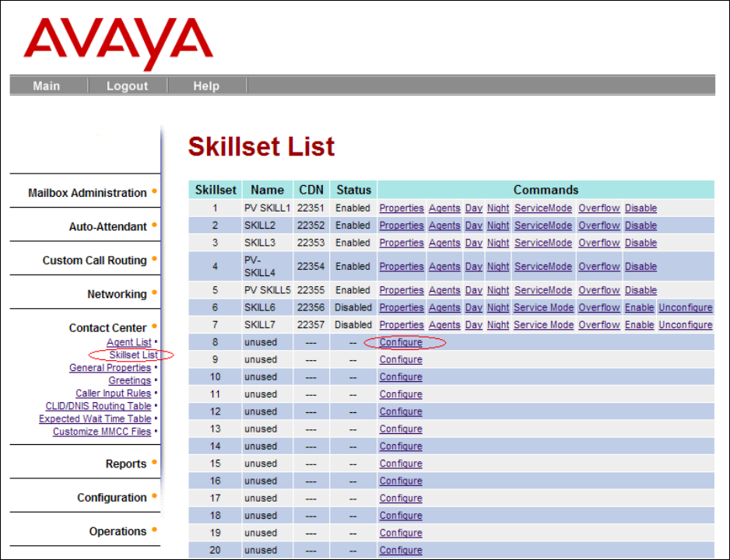Configure unused skillset 16
This screenshot has width=730, height=560.
[x=401, y=481]
